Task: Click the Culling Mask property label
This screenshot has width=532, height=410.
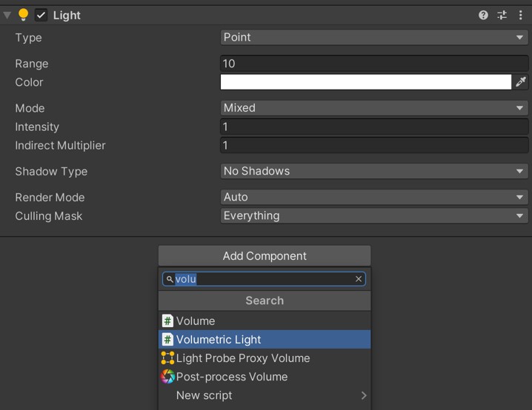Action: 48,216
